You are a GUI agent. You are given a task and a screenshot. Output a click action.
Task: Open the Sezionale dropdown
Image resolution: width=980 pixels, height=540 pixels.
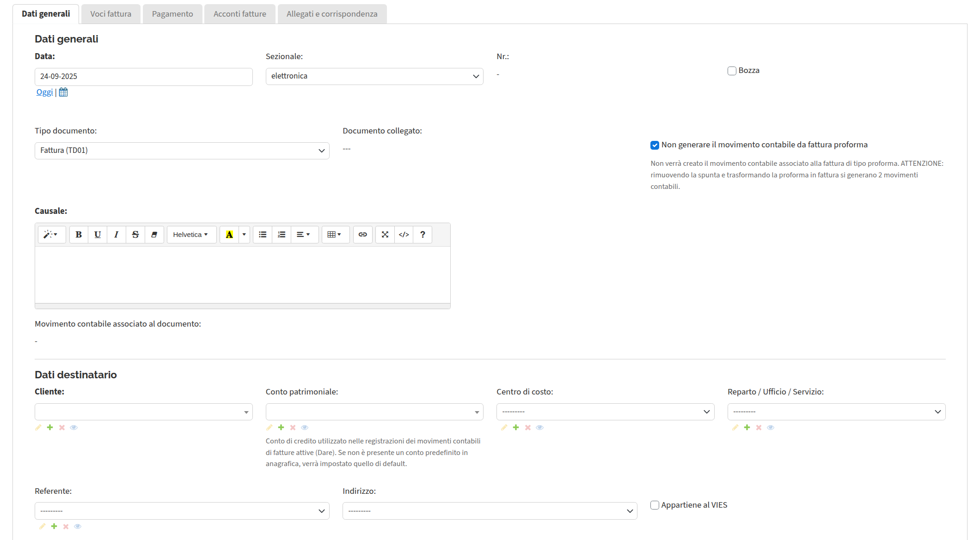click(x=374, y=76)
